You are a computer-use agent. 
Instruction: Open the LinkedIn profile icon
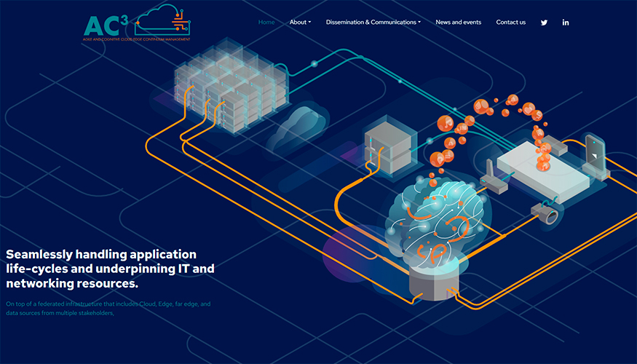pos(566,23)
